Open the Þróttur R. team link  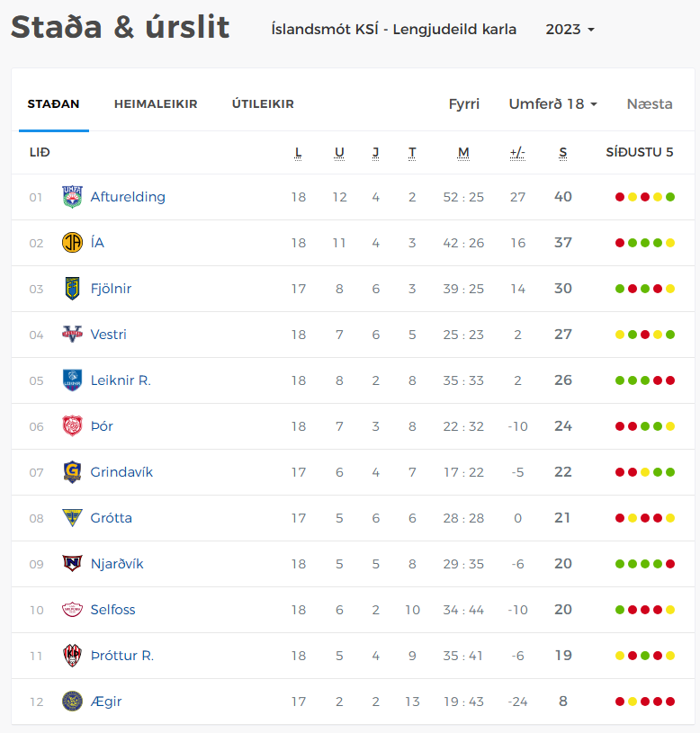(122, 656)
